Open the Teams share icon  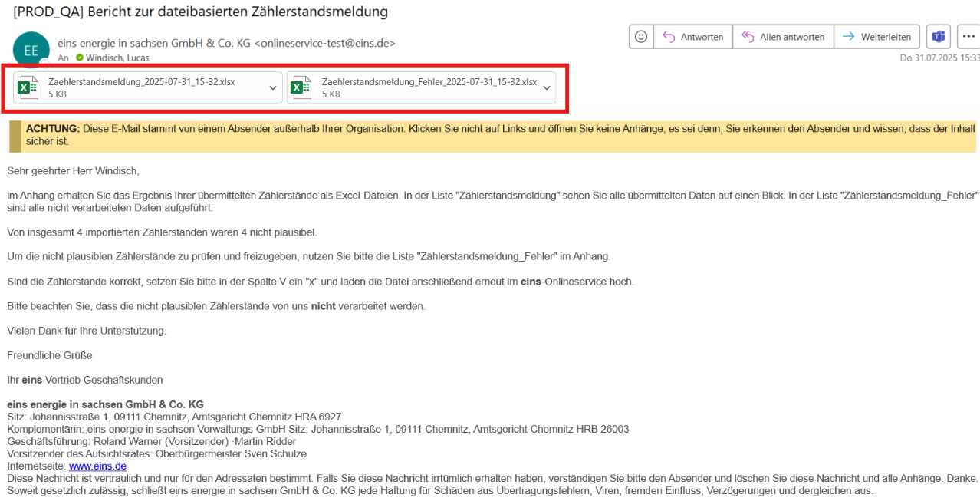[938, 36]
